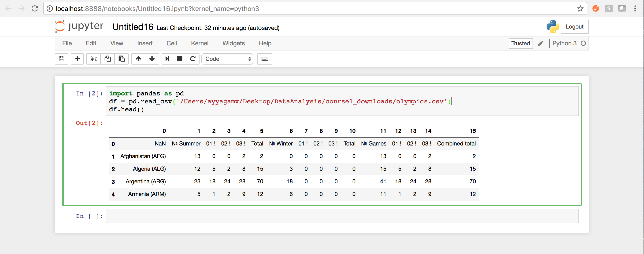
Task: Click column header 10 in output table
Action: click(352, 131)
